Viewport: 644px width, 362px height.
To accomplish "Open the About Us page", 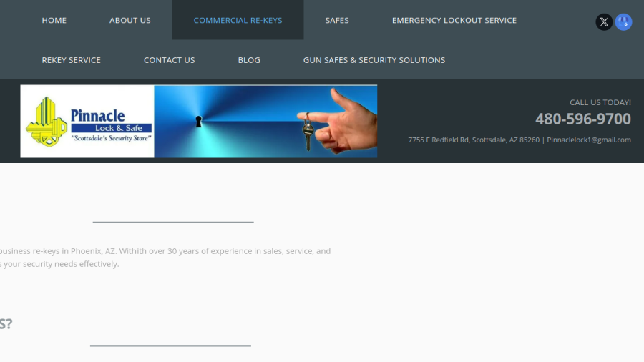I will point(130,20).
